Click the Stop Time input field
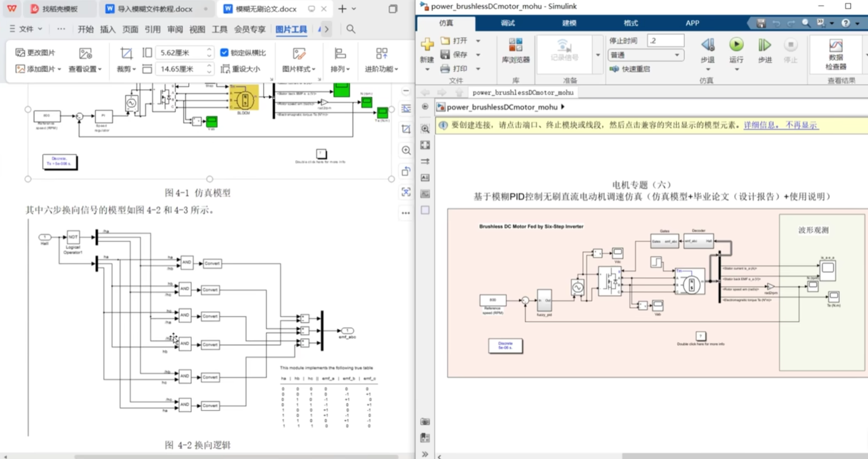Image resolution: width=868 pixels, height=459 pixels. click(x=665, y=40)
